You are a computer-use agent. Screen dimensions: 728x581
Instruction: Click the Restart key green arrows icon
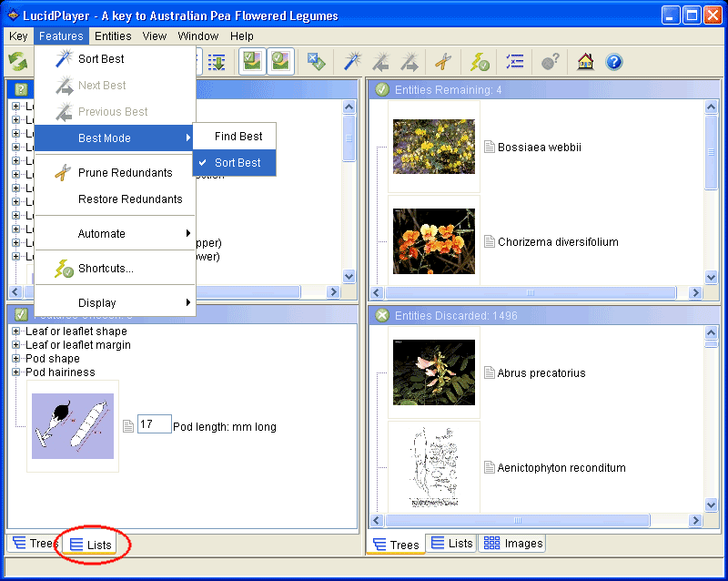click(x=17, y=61)
